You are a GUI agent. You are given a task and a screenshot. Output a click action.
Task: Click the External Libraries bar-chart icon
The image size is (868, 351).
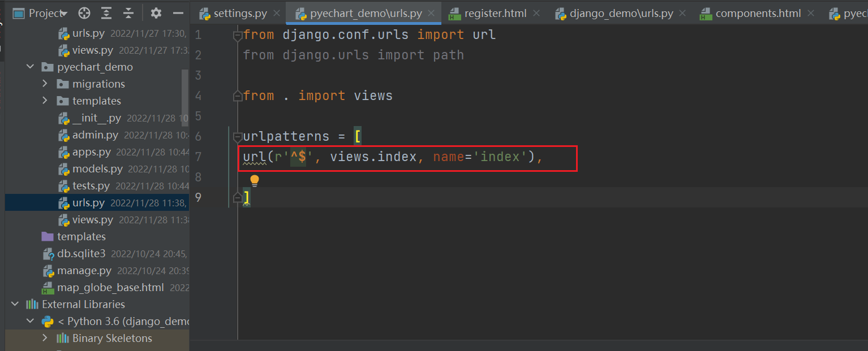point(32,304)
